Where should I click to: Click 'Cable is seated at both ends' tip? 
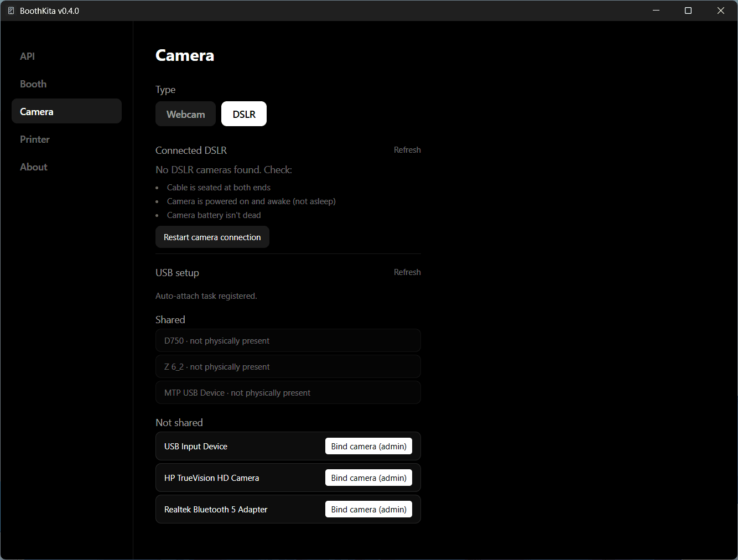219,188
